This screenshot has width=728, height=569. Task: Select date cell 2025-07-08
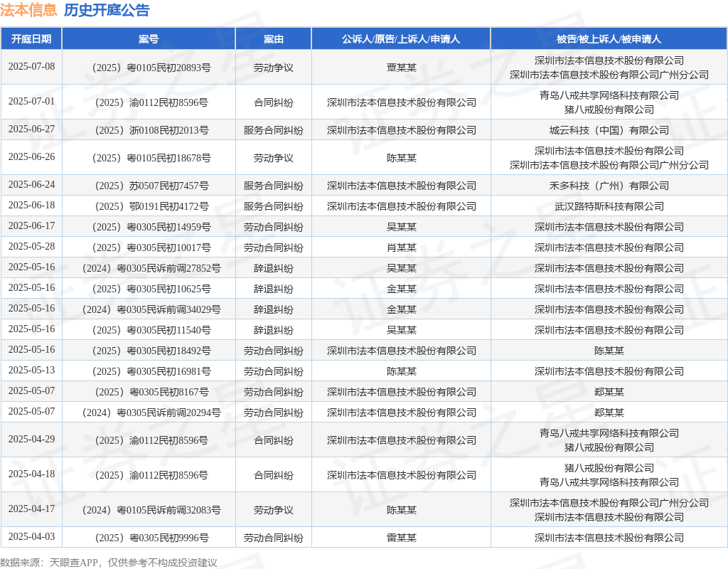click(x=31, y=66)
